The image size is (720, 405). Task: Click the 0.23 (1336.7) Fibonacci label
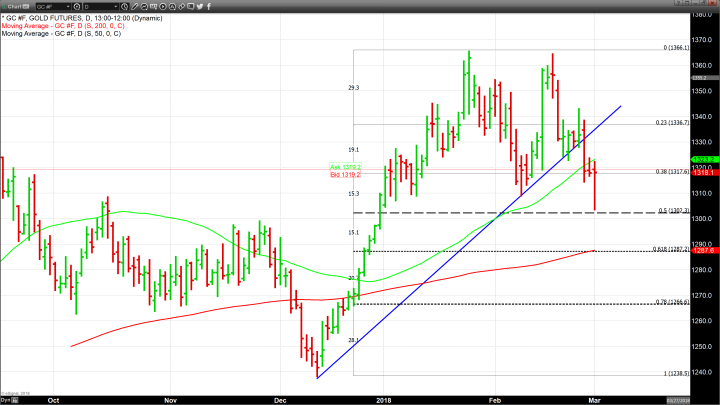click(x=672, y=123)
